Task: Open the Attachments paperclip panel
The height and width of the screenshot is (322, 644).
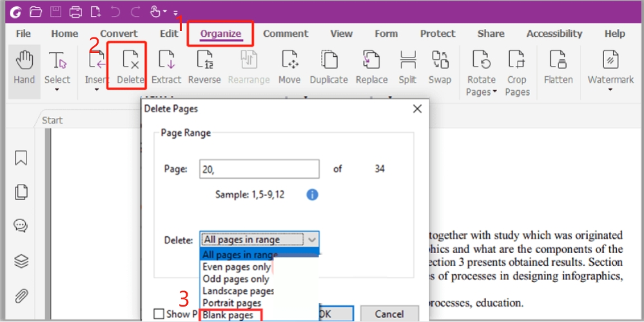Action: (21, 296)
